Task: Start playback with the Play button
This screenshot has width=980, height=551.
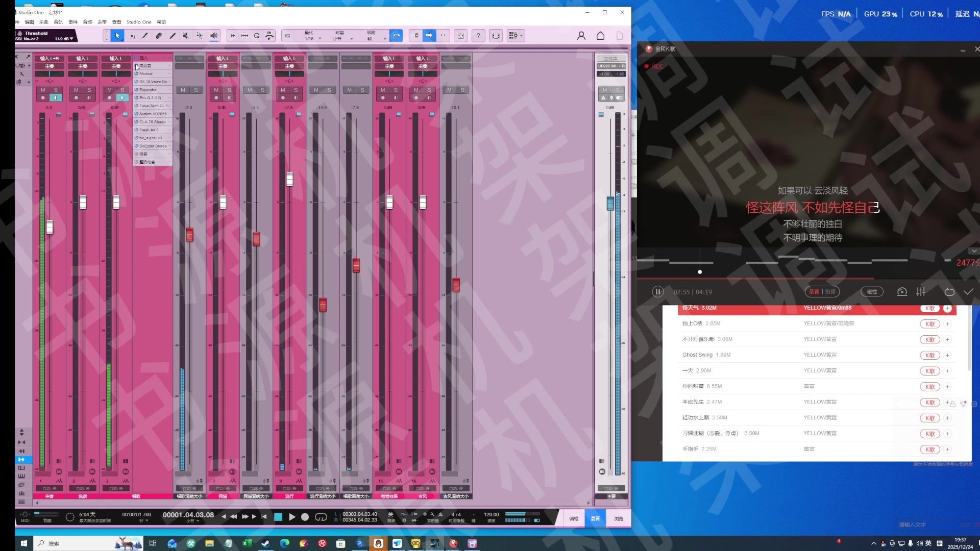Action: pyautogui.click(x=292, y=517)
